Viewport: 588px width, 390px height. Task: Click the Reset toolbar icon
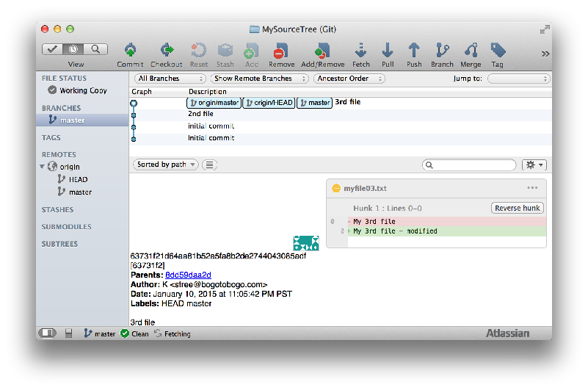click(x=198, y=50)
